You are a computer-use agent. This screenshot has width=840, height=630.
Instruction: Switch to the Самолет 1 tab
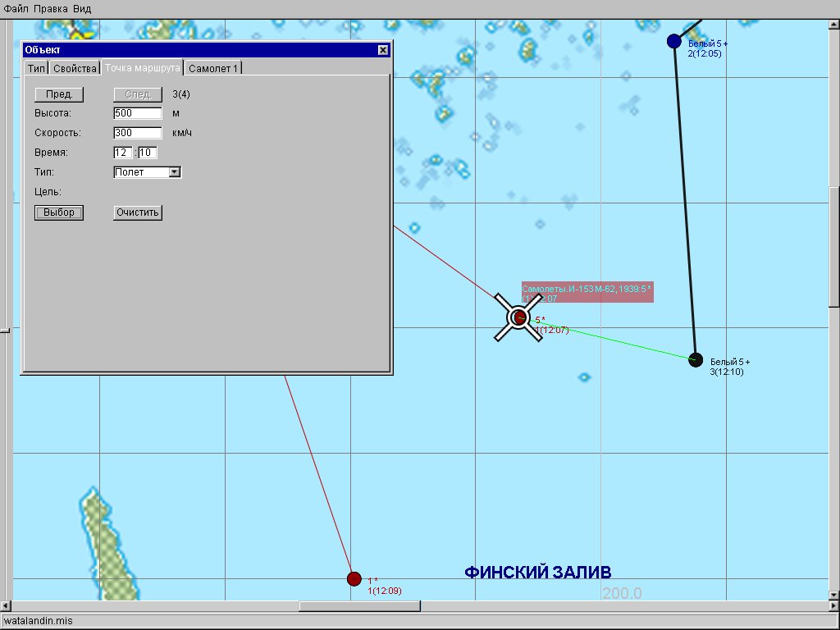click(213, 68)
